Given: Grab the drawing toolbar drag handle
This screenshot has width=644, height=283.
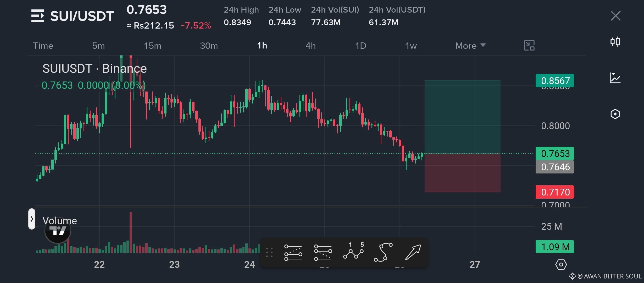Looking at the screenshot, I should (269, 253).
